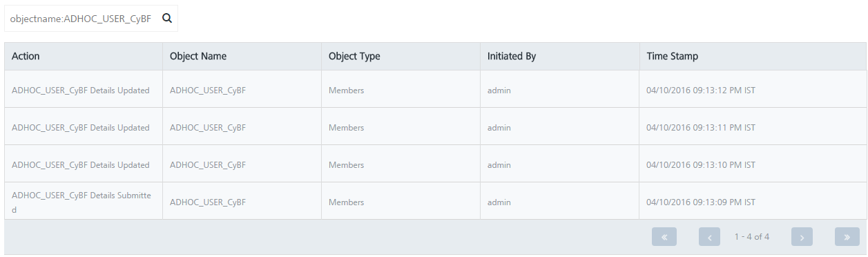Jump to last page of results
Viewport: 868px width, 257px height.
(x=847, y=237)
